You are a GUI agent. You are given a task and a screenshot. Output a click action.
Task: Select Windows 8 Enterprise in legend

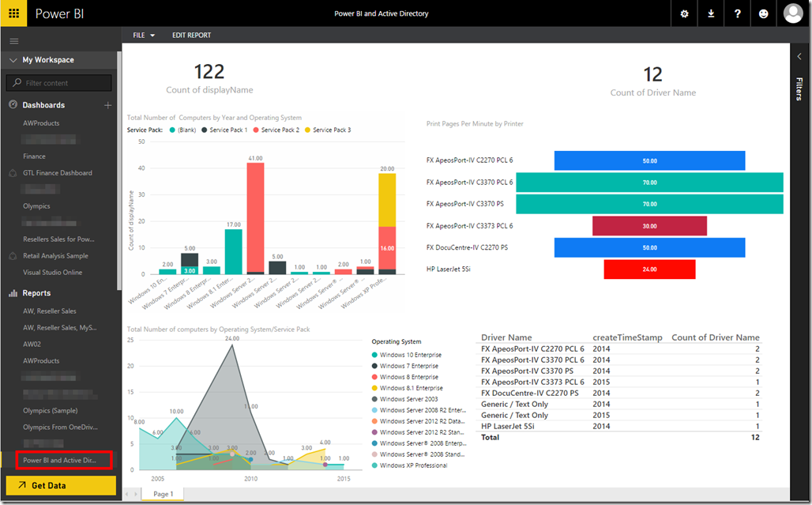pyautogui.click(x=405, y=377)
